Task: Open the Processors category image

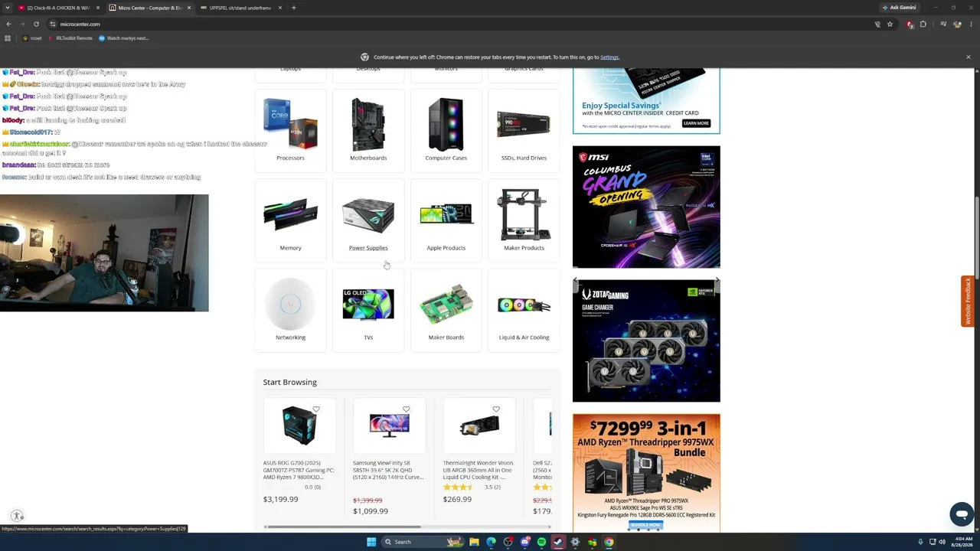Action: tap(290, 125)
